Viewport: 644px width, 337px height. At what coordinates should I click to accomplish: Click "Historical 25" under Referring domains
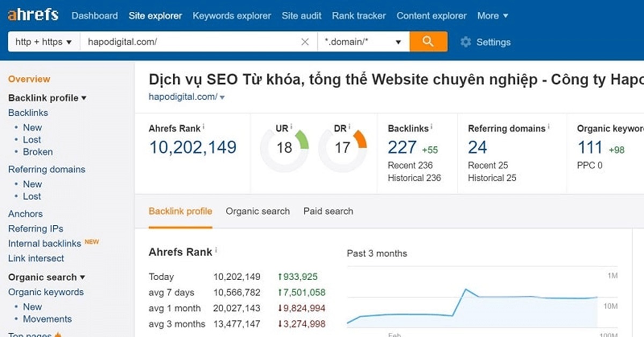click(492, 178)
